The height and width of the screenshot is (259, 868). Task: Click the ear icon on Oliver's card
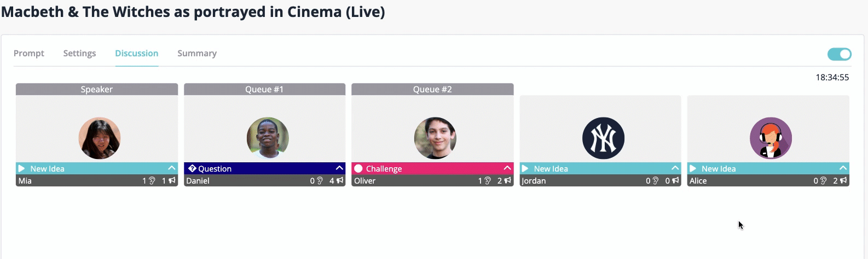(488, 181)
